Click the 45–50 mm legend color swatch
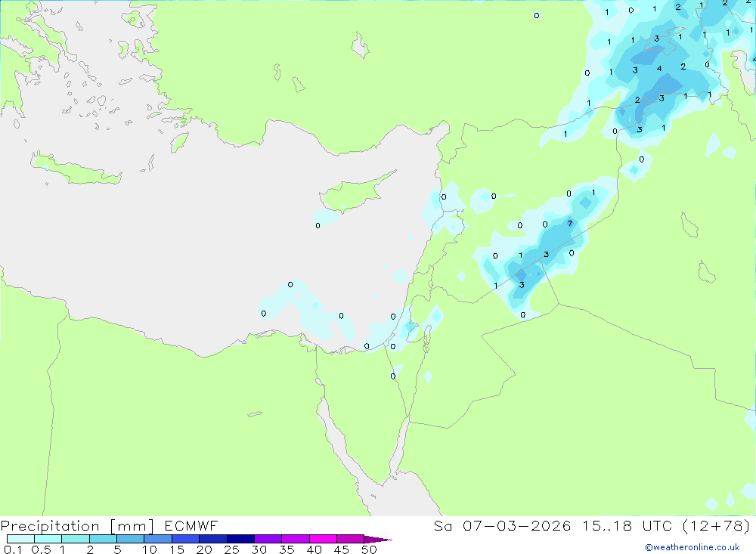This screenshot has width=756, height=554. 351,539
